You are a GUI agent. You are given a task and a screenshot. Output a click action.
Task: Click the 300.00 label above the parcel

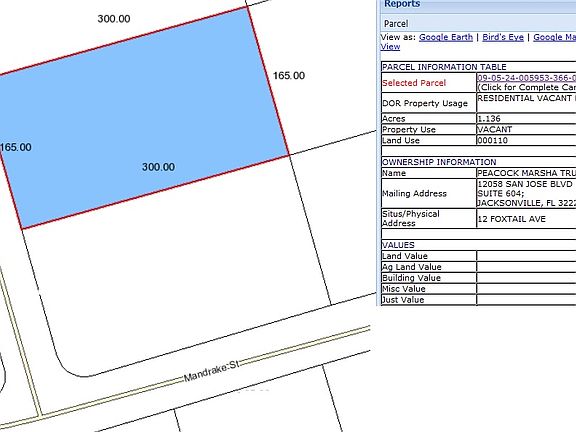(x=114, y=19)
